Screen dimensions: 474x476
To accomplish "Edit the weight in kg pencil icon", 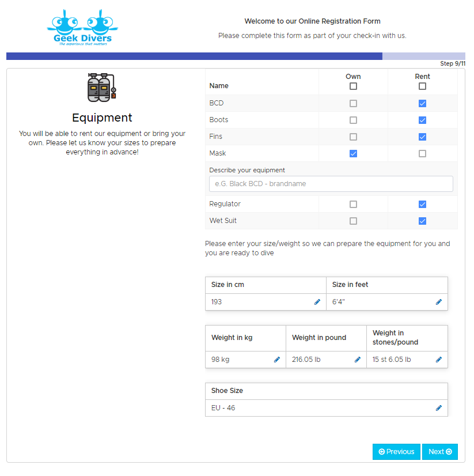I will point(277,360).
